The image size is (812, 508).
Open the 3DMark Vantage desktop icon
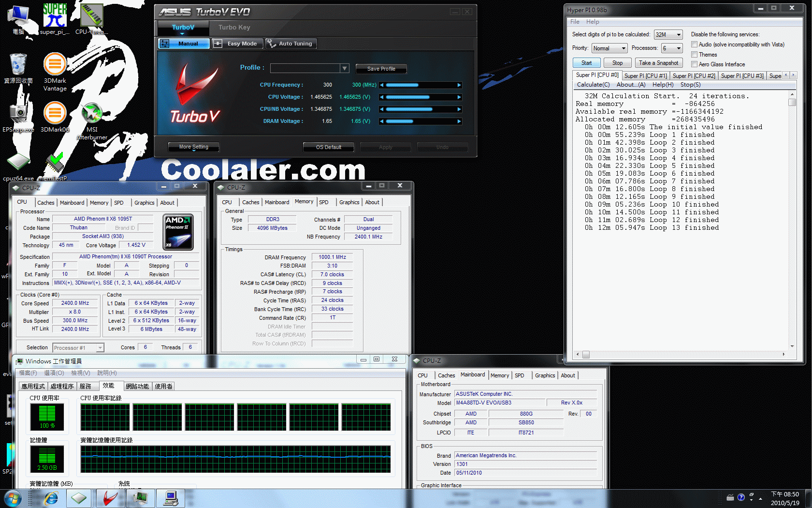(55, 72)
